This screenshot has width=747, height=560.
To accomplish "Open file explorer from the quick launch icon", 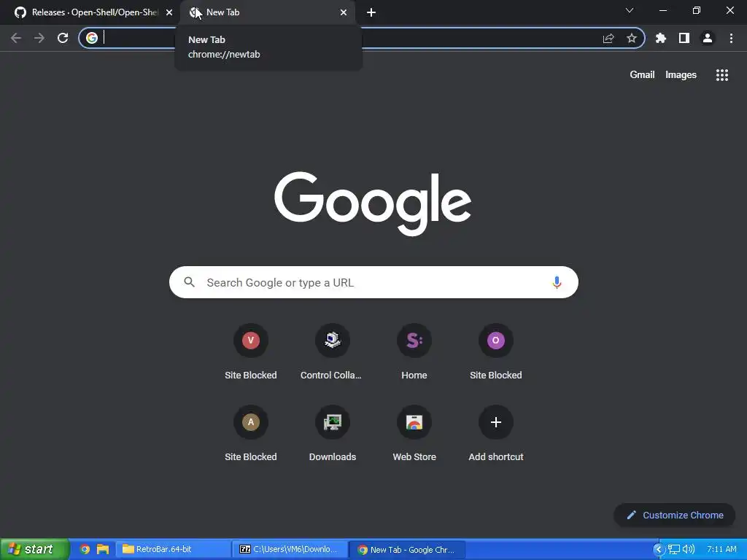I will (x=102, y=549).
